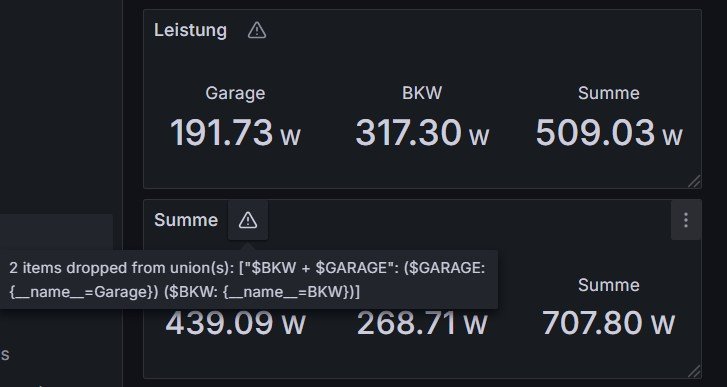Click empty area of the Leistung panel header

(x=464, y=31)
